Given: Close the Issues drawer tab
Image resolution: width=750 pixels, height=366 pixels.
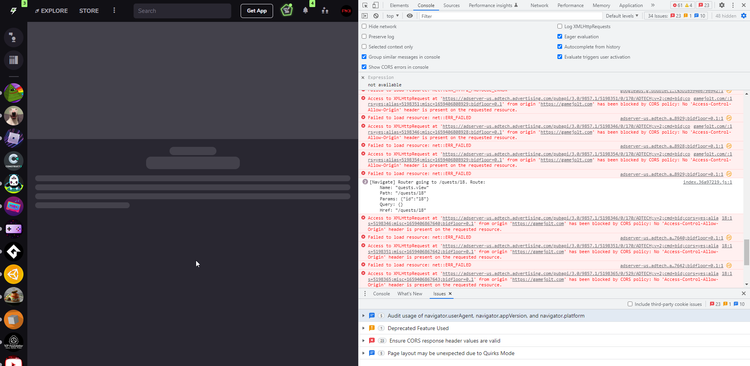Looking at the screenshot, I should [450, 294].
